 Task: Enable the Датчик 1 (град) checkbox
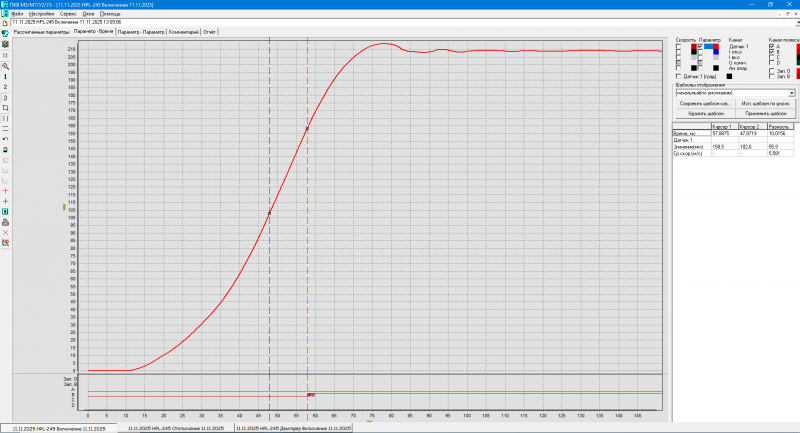coord(679,76)
